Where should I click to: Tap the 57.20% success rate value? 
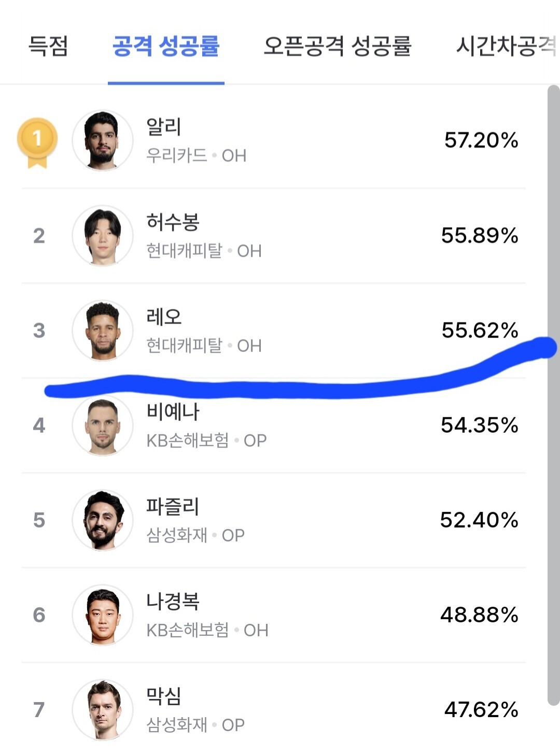pos(481,140)
